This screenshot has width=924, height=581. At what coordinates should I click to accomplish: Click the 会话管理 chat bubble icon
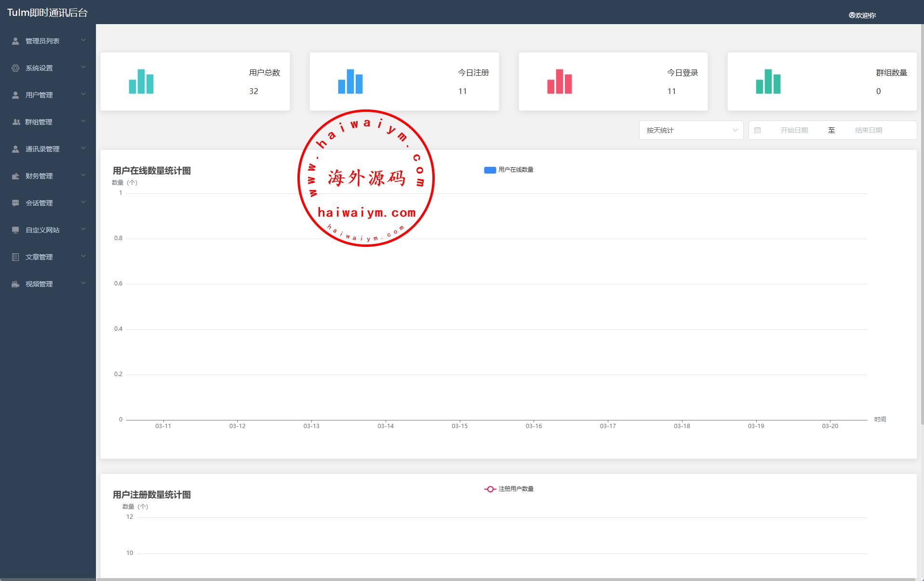click(15, 203)
